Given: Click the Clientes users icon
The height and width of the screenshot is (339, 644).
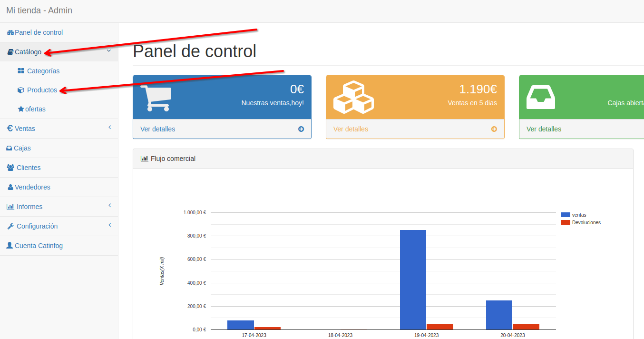Looking at the screenshot, I should tap(10, 167).
